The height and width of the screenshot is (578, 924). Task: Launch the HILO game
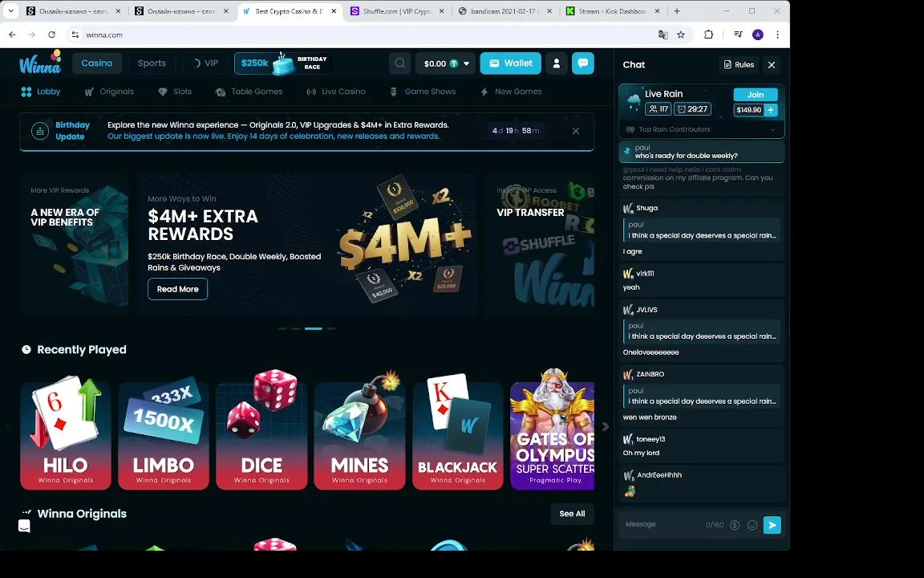(x=66, y=435)
